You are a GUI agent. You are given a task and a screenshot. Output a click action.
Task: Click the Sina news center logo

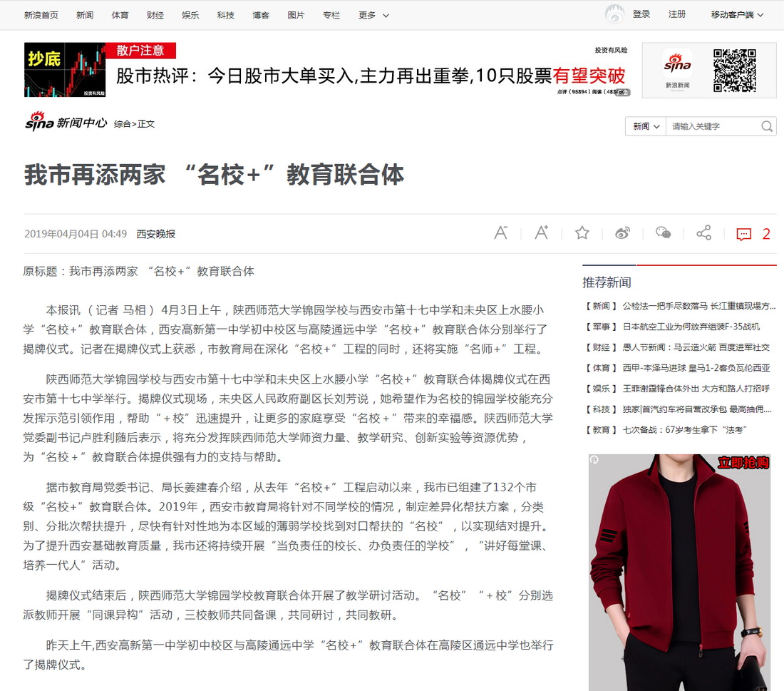66,123
